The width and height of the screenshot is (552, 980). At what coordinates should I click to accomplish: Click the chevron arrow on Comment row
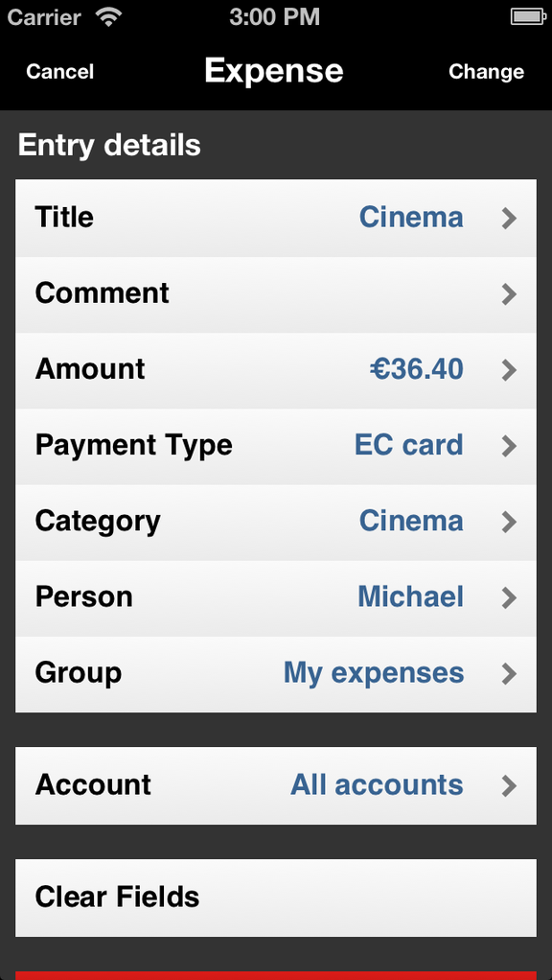[510, 293]
